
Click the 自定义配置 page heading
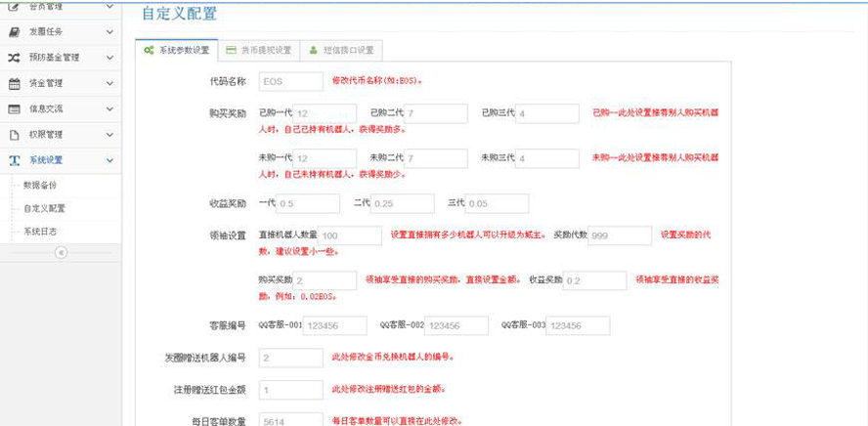coord(179,15)
